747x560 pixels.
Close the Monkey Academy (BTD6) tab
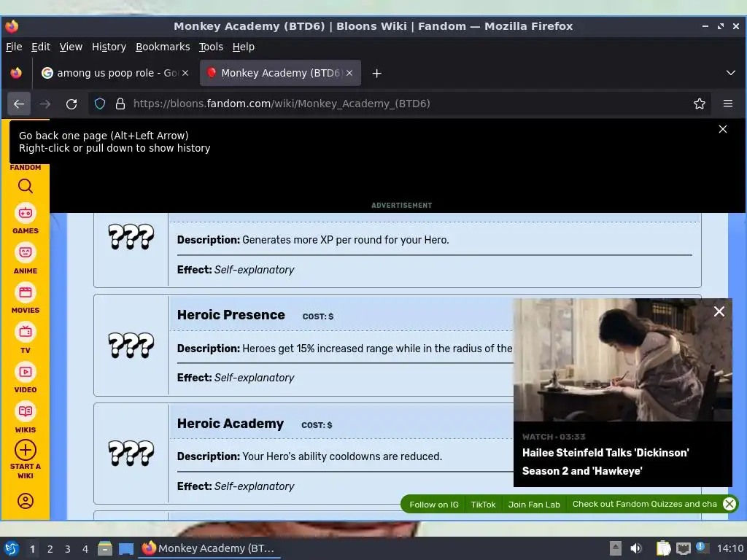[x=349, y=73]
